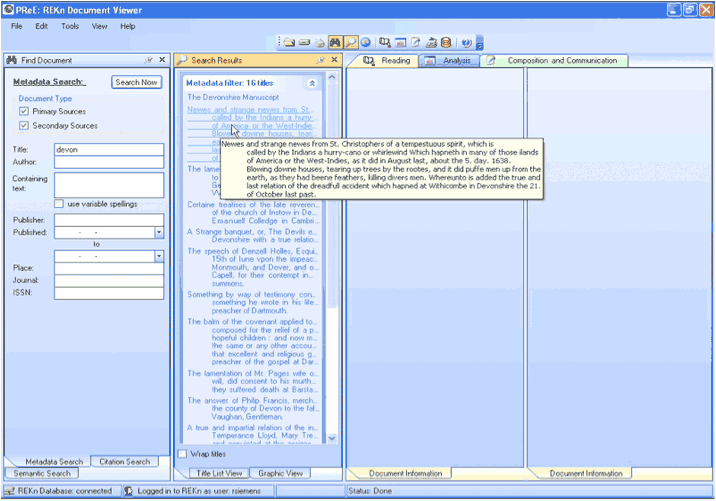
Task: Switch to Composition and Communication tab
Action: tap(554, 61)
